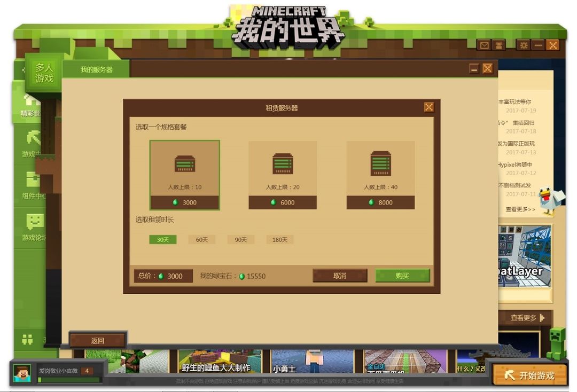The image size is (577, 392).
Task: Open the atLayer thumbnail on the right
Action: pos(525,256)
